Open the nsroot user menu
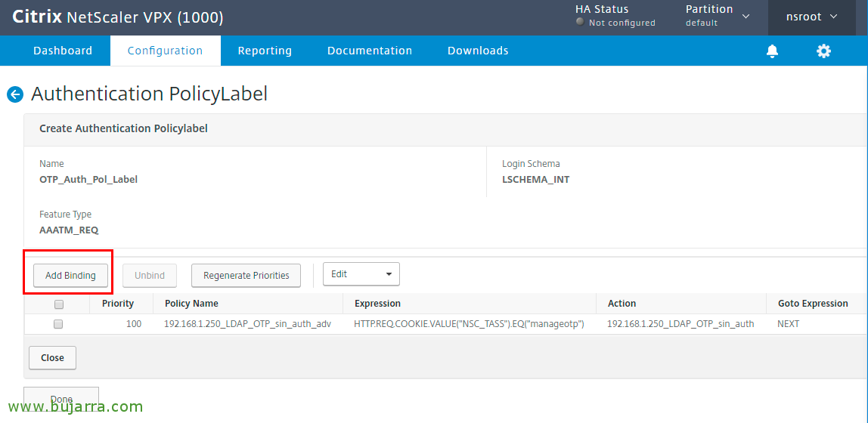The height and width of the screenshot is (423, 868). click(x=812, y=17)
